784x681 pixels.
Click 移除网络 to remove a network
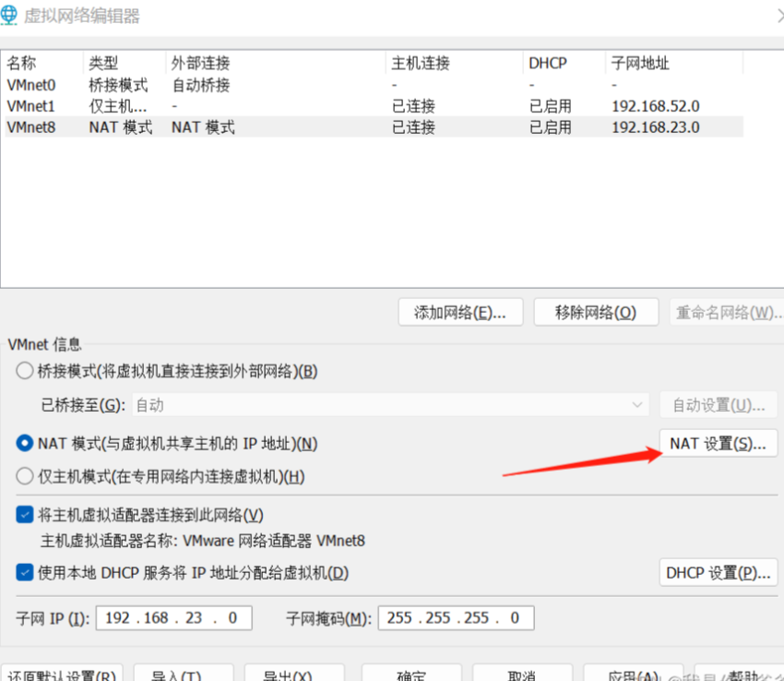point(596,312)
